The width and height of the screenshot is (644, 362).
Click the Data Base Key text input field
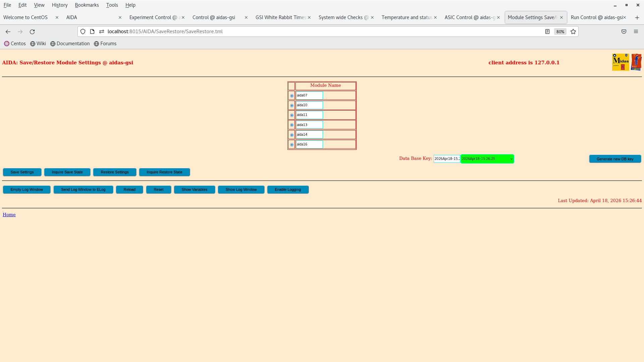[446, 159]
